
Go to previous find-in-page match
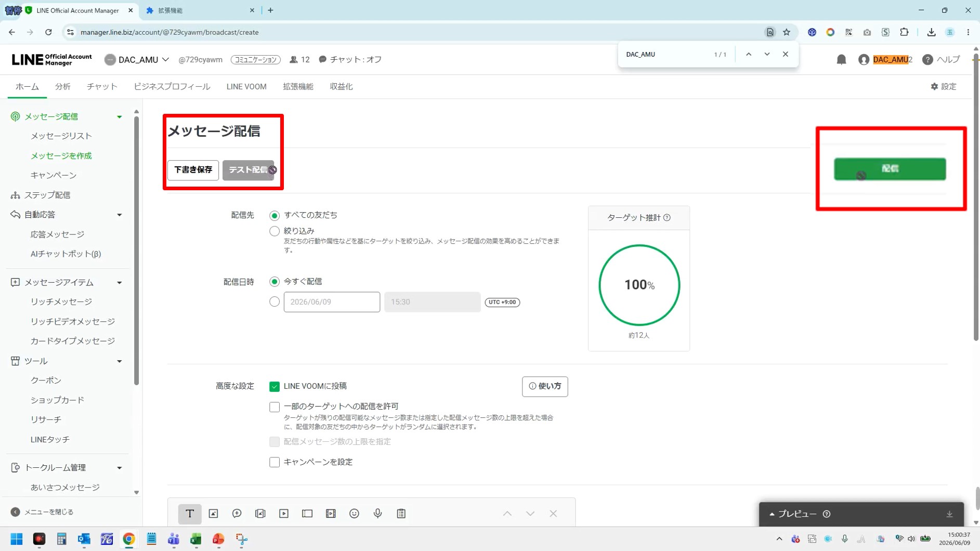tap(749, 54)
